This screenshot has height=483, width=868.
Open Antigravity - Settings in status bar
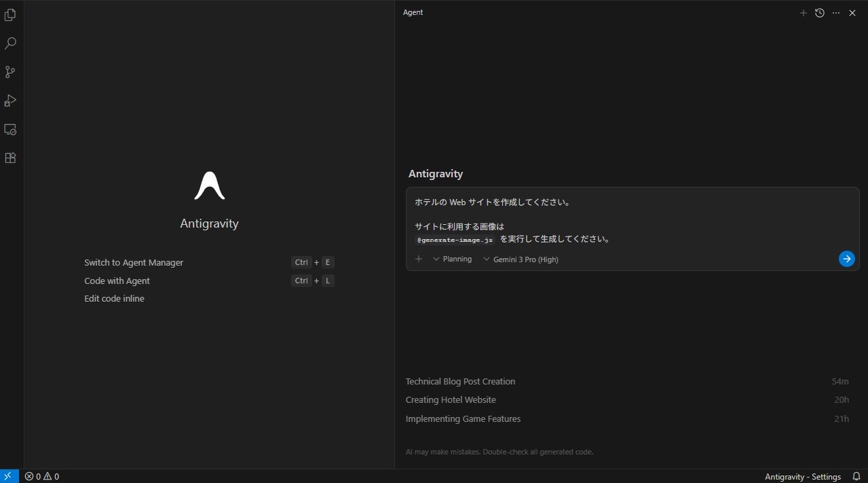click(802, 477)
